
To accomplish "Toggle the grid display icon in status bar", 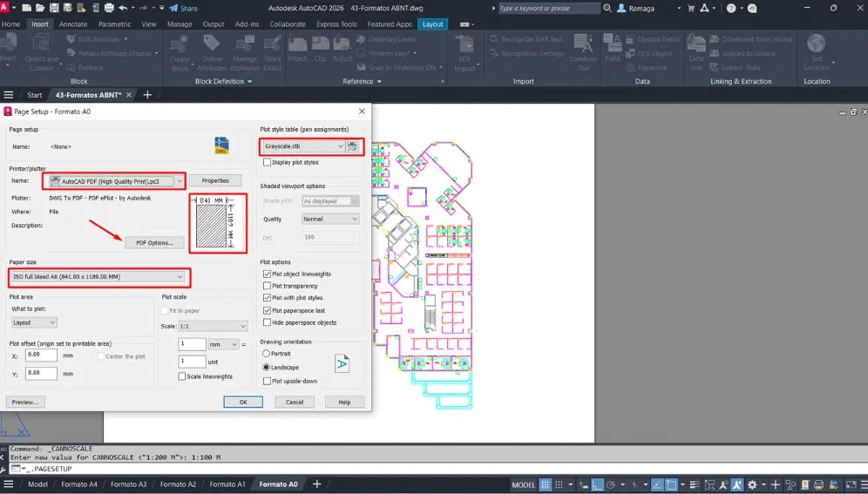I will (546, 484).
